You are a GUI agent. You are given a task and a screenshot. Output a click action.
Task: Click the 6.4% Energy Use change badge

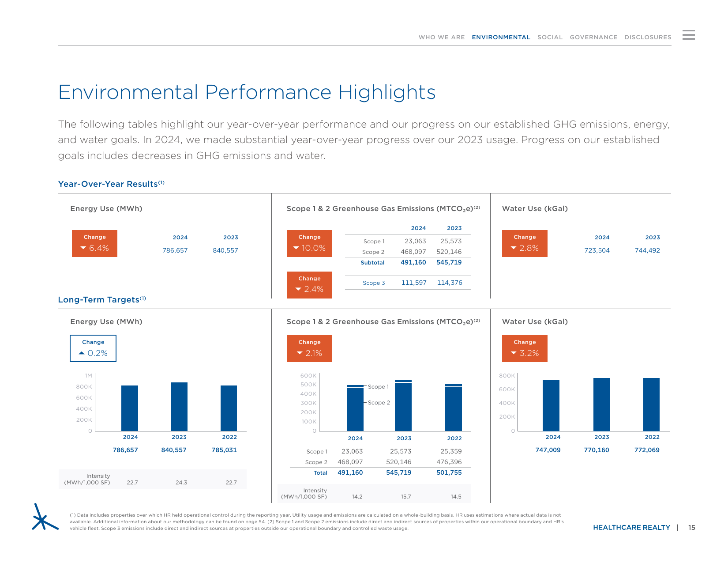[94, 243]
